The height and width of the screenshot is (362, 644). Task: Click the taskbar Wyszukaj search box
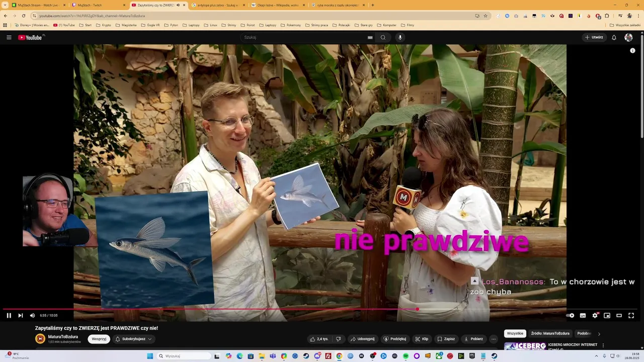[x=183, y=356]
